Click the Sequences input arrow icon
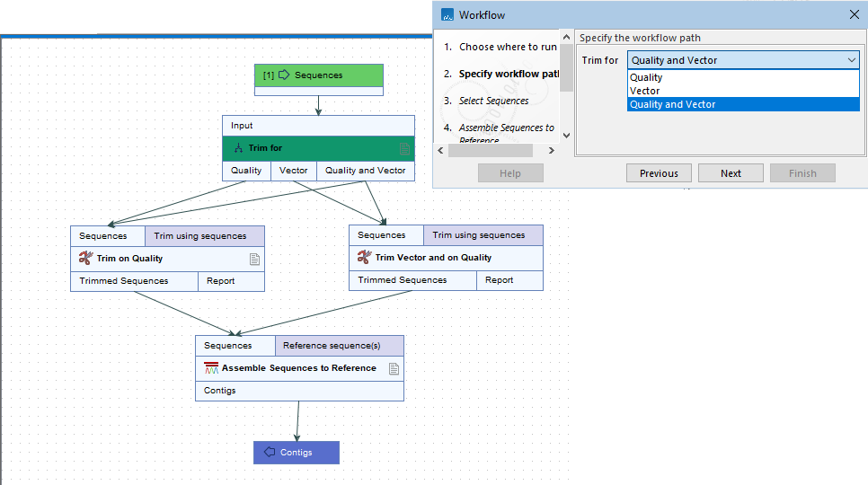This screenshot has width=868, height=485. pyautogui.click(x=284, y=75)
